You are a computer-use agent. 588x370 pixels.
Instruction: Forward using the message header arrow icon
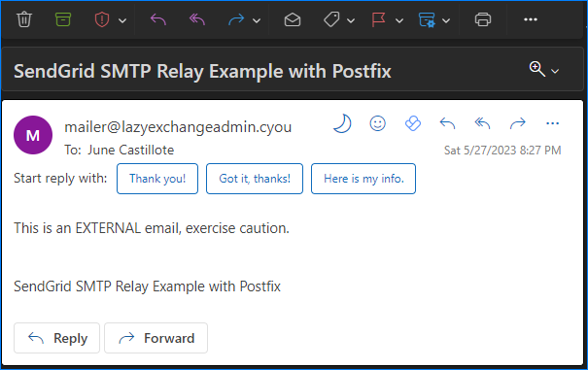518,123
